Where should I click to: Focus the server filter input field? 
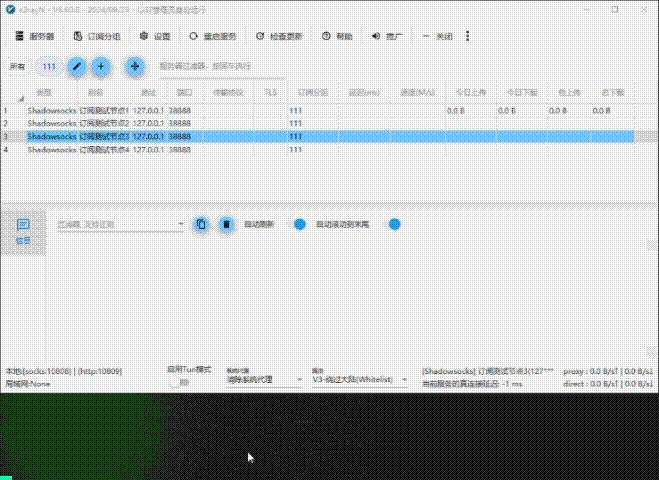(x=223, y=66)
